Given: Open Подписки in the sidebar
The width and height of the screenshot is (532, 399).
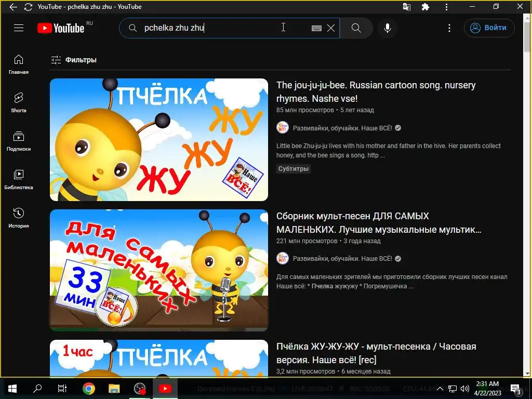Looking at the screenshot, I should pyautogui.click(x=19, y=141).
